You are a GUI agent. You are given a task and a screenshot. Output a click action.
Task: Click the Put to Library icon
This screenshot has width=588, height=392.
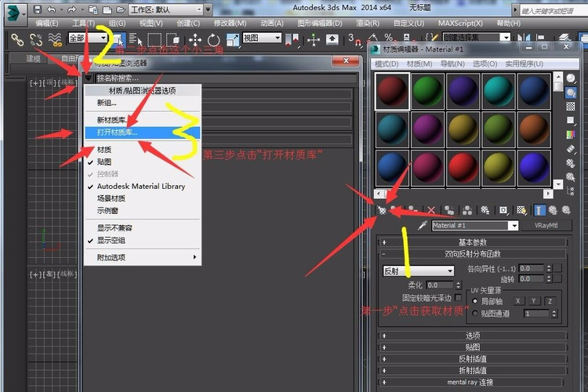[x=485, y=210]
